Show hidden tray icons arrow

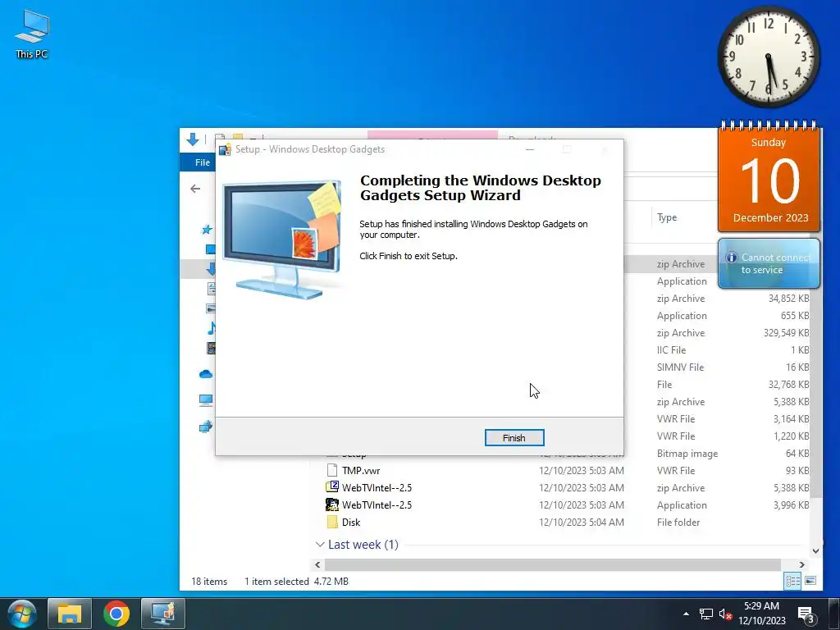tap(687, 614)
